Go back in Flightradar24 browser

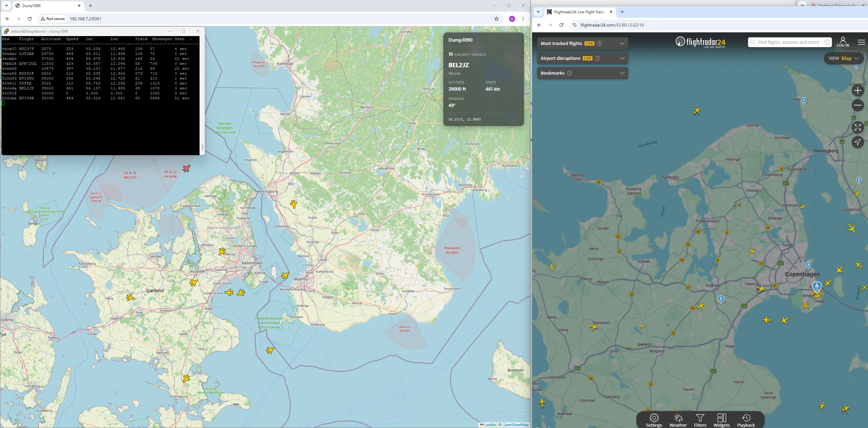(539, 25)
